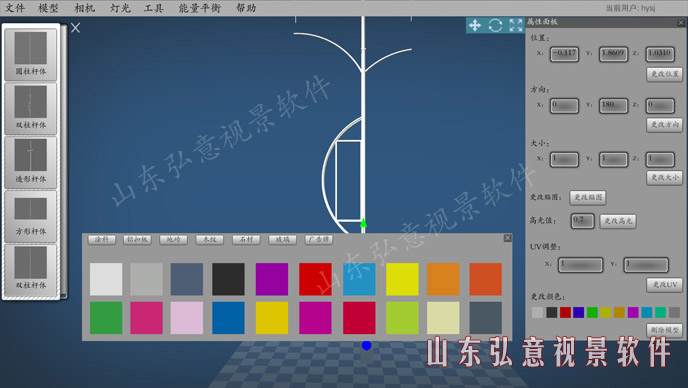Click the 更改高光 button
Image resolution: width=688 pixels, height=388 pixels.
tap(618, 221)
